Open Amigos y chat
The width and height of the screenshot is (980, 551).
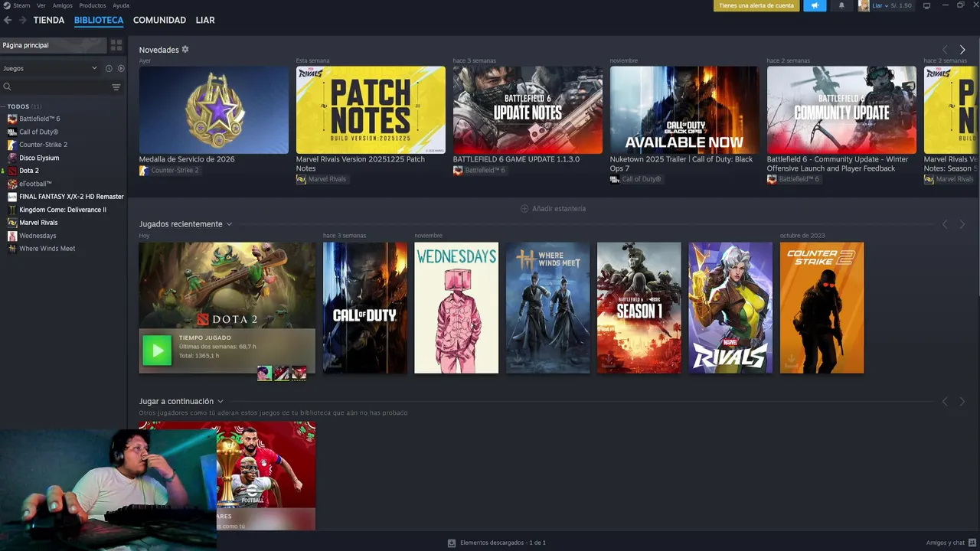tap(949, 543)
